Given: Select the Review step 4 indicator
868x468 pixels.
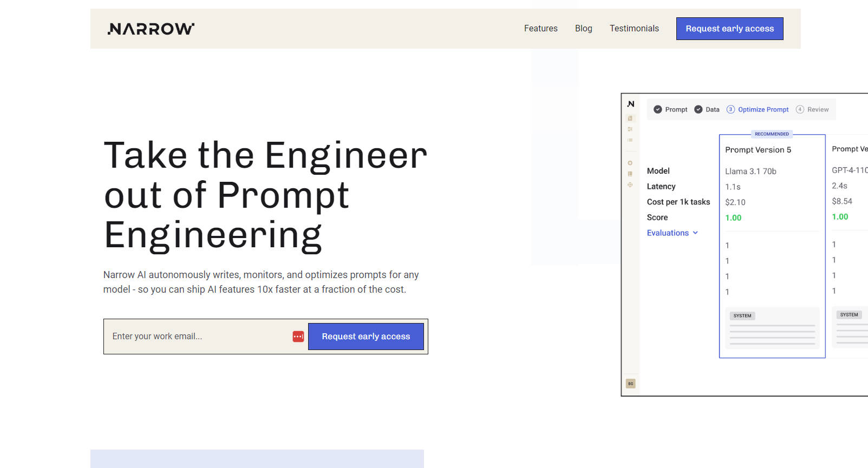Looking at the screenshot, I should [800, 109].
